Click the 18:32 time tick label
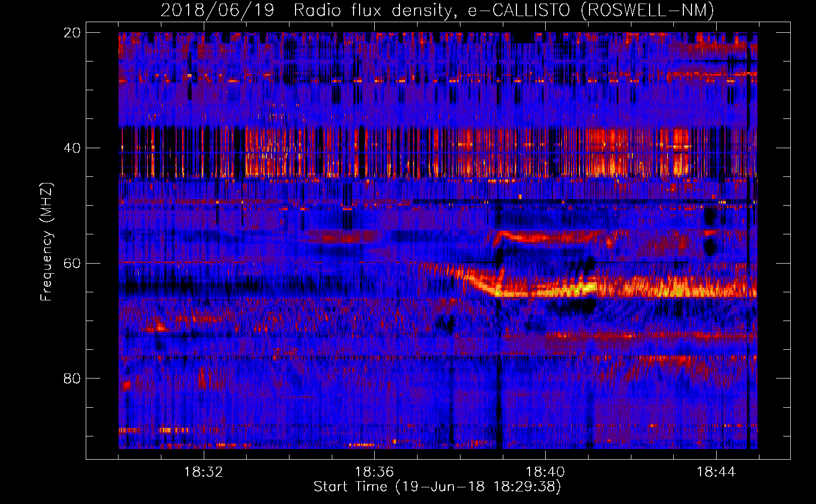The image size is (816, 504). [203, 472]
